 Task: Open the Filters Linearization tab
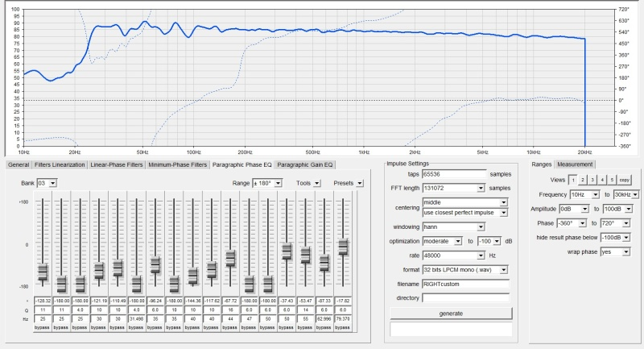(x=59, y=164)
